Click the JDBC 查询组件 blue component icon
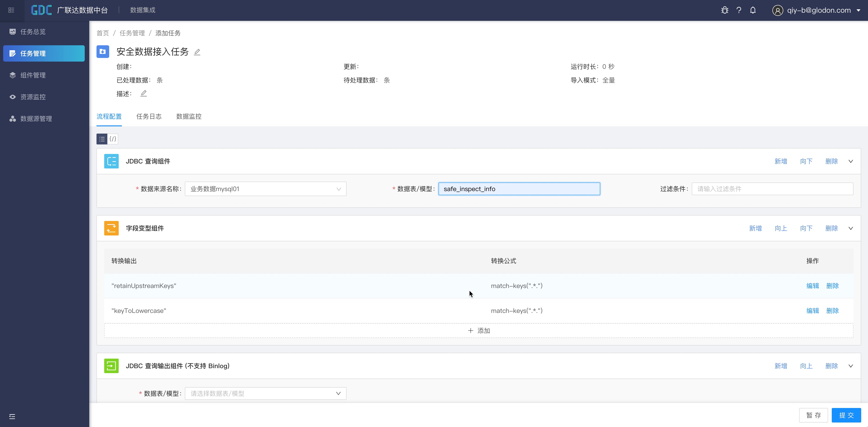 click(111, 161)
